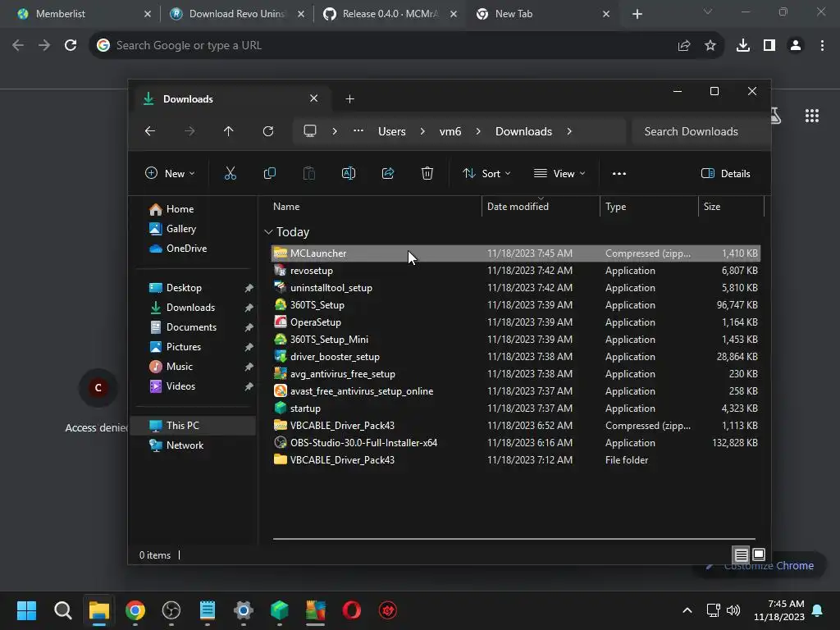This screenshot has height=630, width=840.
Task: Open the three-dot See more toolbar menu
Action: coord(619,173)
